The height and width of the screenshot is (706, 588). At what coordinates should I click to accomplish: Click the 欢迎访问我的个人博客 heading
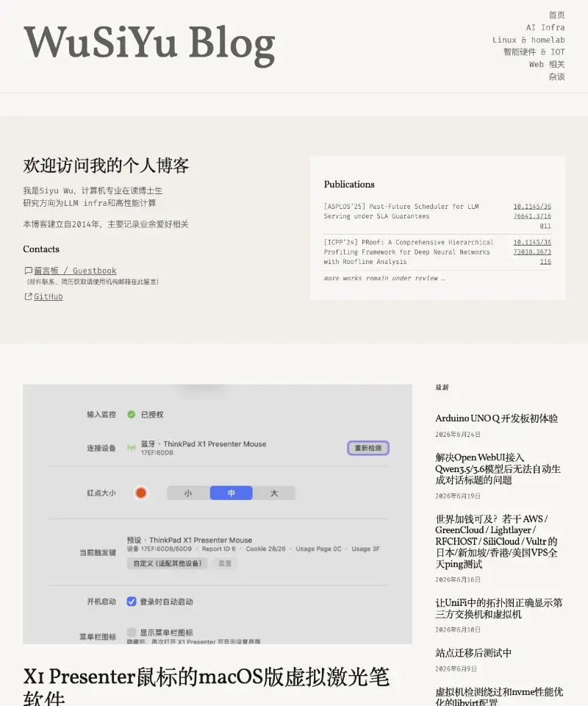[106, 165]
